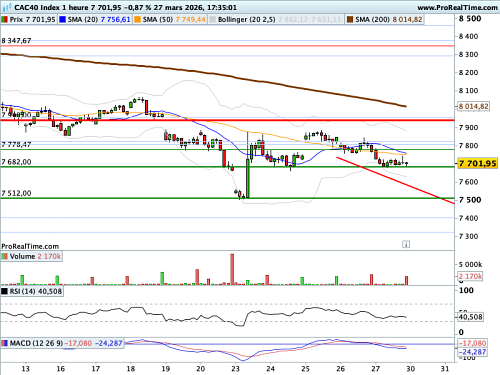Click the 40,508 RSI value tag
This screenshot has width=500, height=375.
tap(470, 317)
